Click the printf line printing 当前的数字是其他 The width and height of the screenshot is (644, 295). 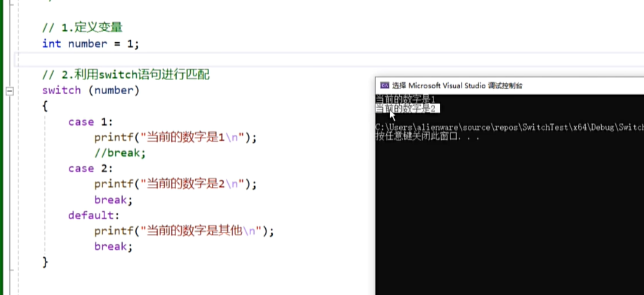click(184, 231)
